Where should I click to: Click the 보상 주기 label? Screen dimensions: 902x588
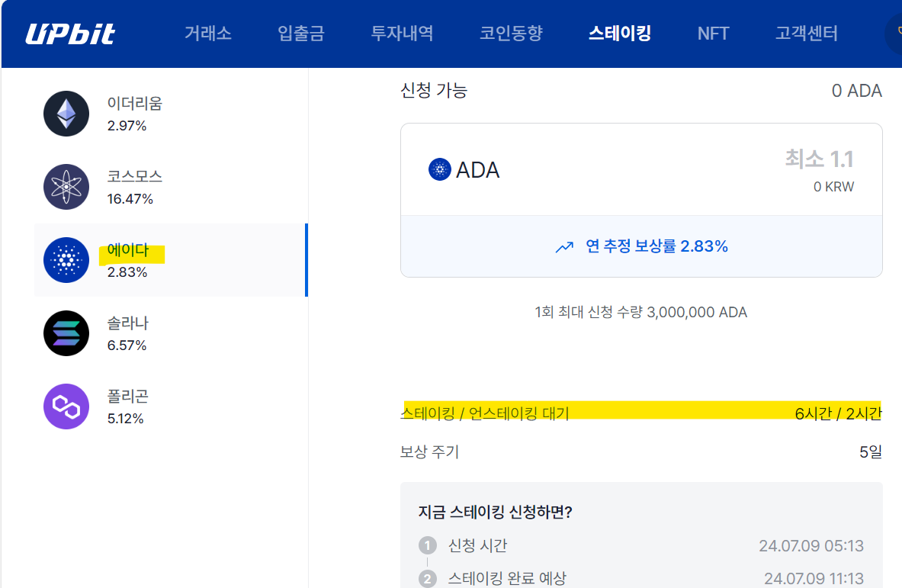point(430,451)
